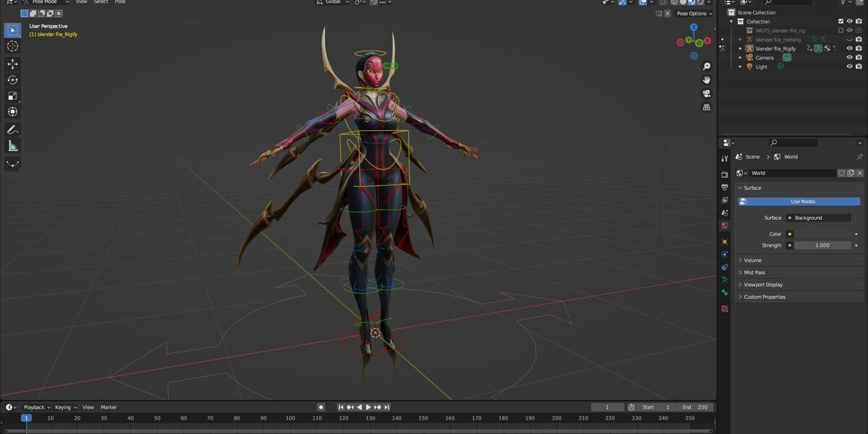
Task: Expand the Camera tree item
Action: [740, 57]
